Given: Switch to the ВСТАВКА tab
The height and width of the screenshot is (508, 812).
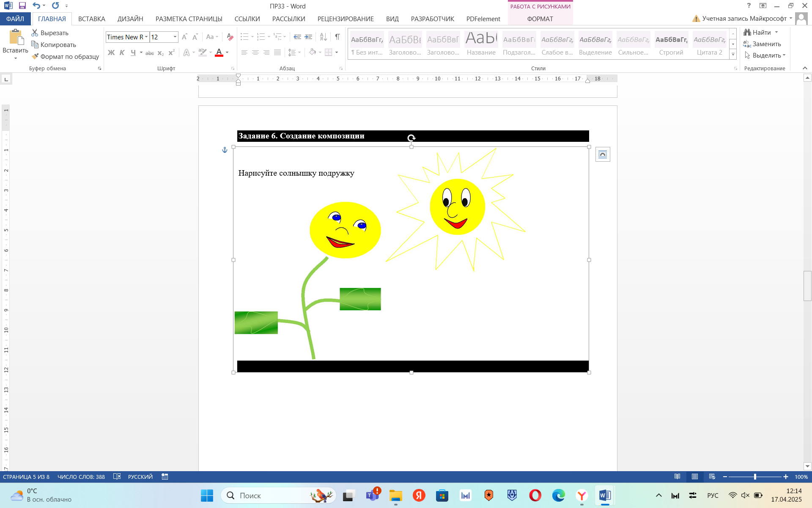Looking at the screenshot, I should (91, 19).
